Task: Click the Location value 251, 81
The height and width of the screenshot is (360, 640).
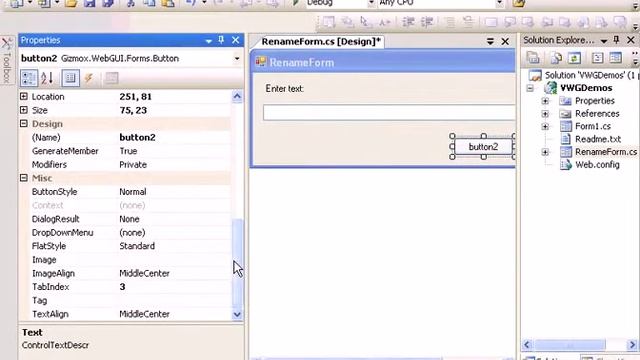Action: [136, 97]
